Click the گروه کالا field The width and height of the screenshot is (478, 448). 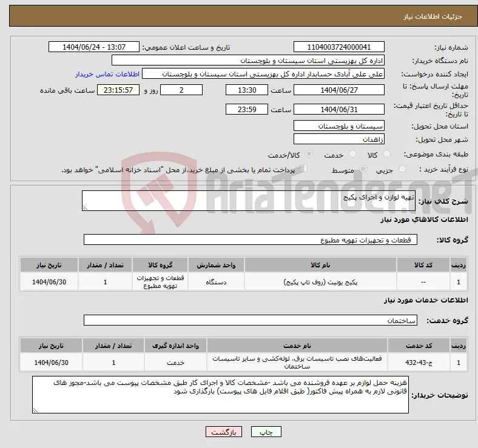(251, 239)
